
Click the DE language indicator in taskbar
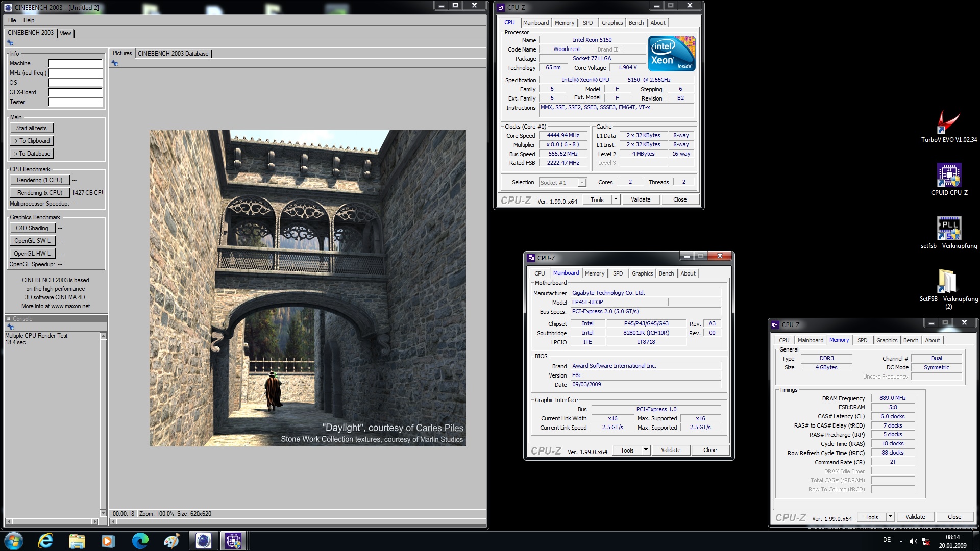887,540
